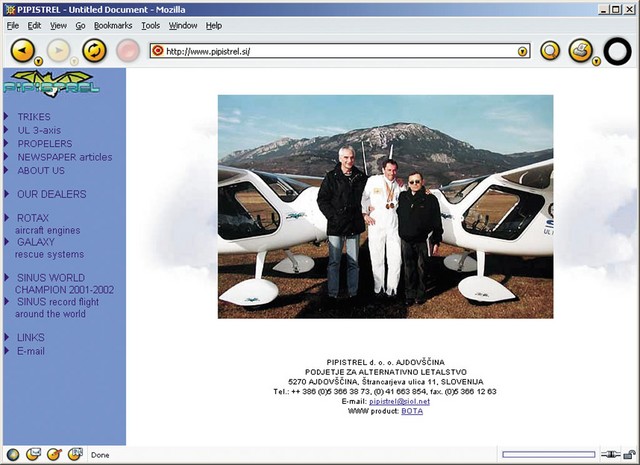Open the LINKS sidebar entry
Image resolution: width=640 pixels, height=465 pixels.
tap(31, 338)
